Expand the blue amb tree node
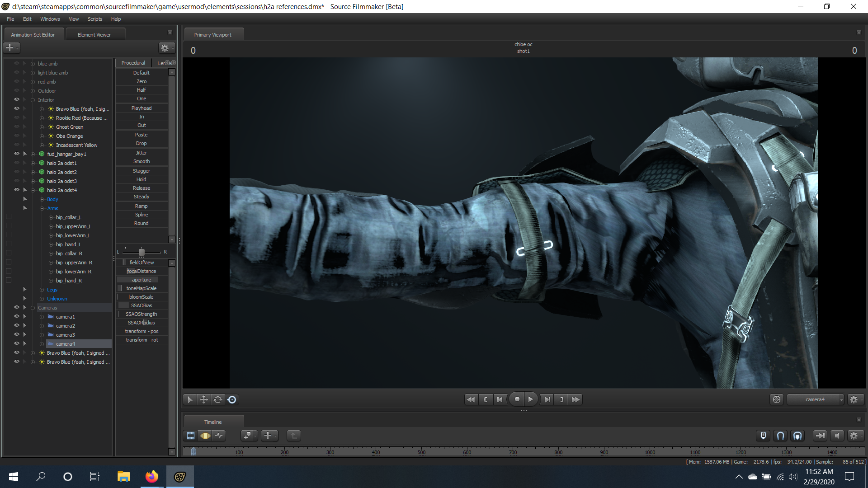Image resolution: width=868 pixels, height=488 pixels. (33, 64)
